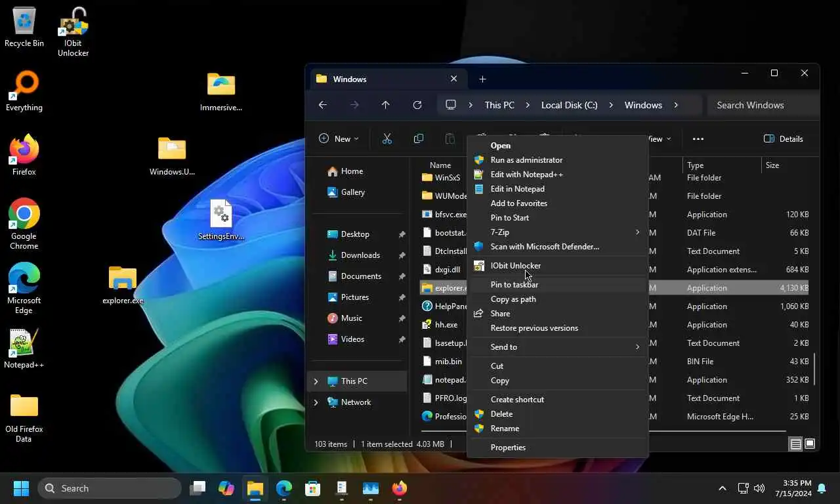840x504 pixels.
Task: Open Firefox desktop shortcut
Action: tap(24, 155)
